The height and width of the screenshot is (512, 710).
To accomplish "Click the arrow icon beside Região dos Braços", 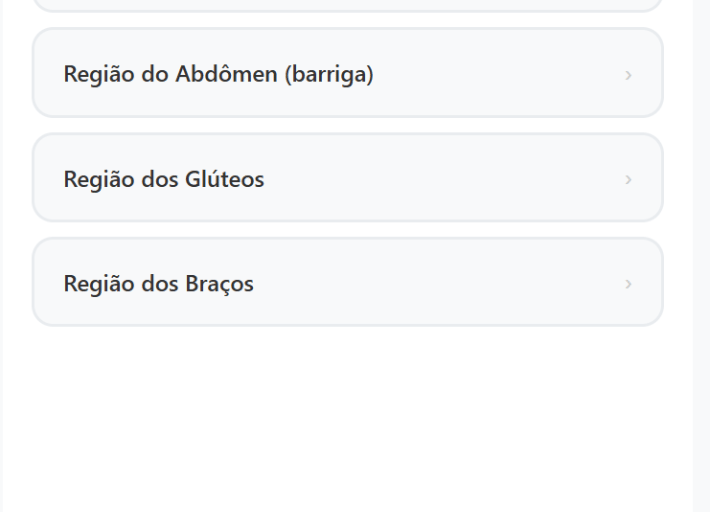I will 628,285.
